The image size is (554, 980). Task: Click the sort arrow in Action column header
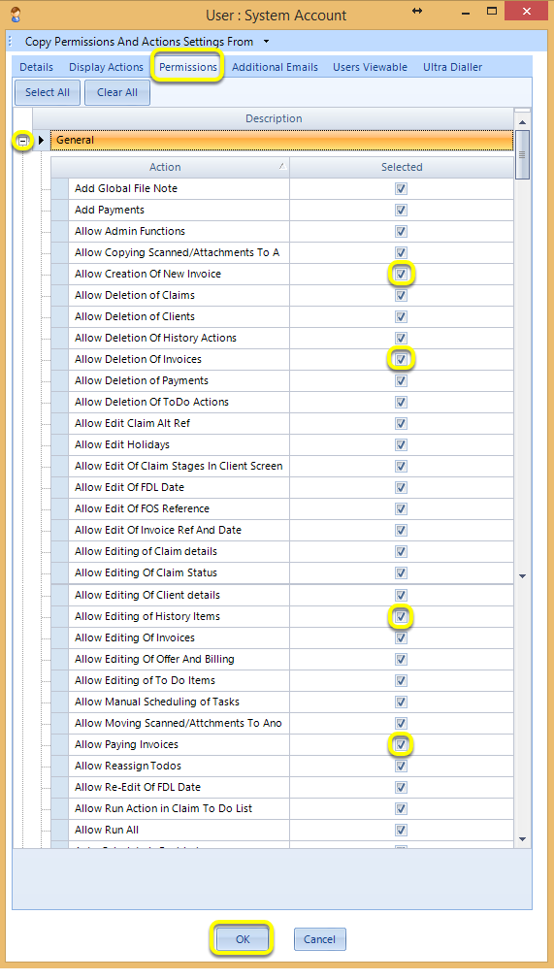282,166
